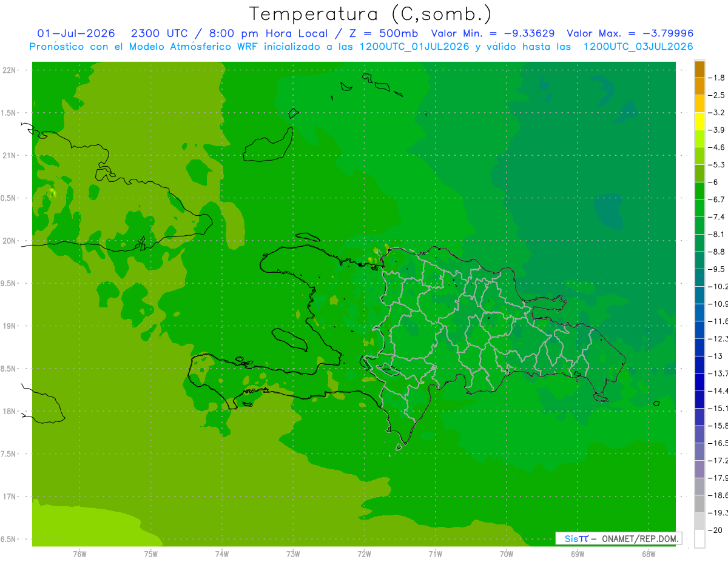Click the -7.4 colorbar label
This screenshot has height=562, width=728.
click(x=717, y=216)
